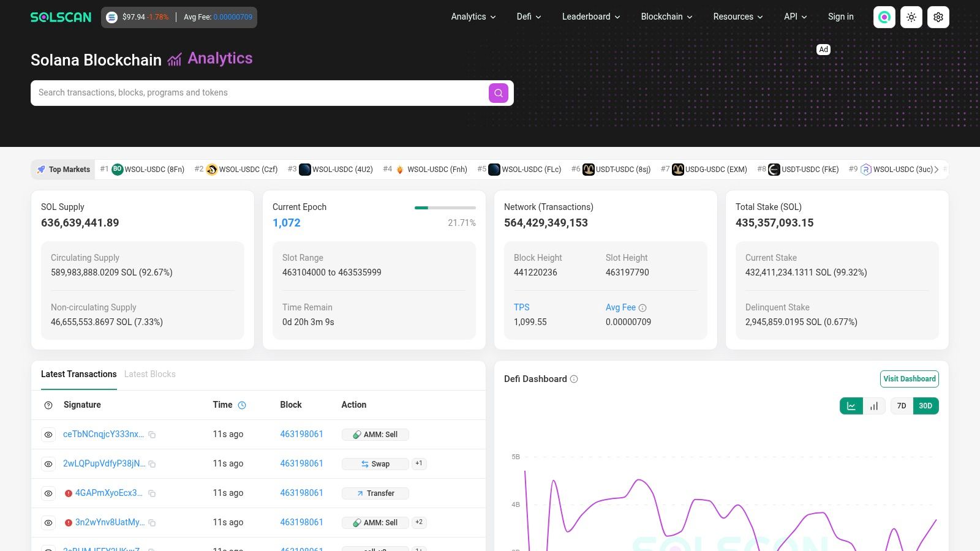The height and width of the screenshot is (551, 980).
Task: Click the Top Markets rocket label
Action: tap(63, 170)
